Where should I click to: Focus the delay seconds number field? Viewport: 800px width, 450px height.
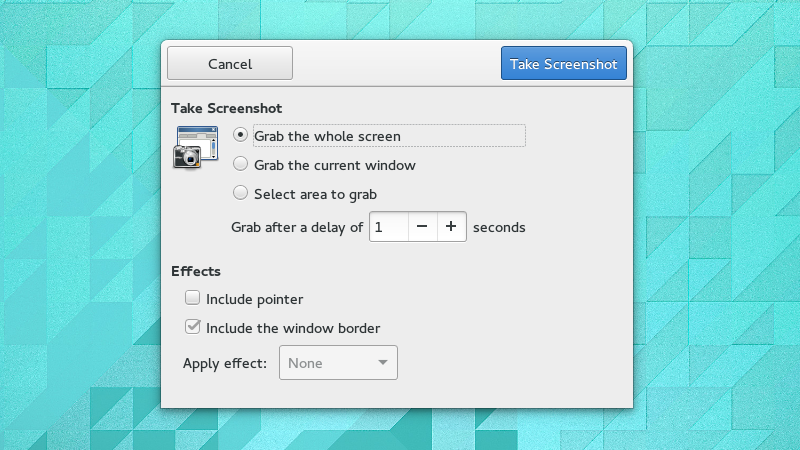pos(389,227)
